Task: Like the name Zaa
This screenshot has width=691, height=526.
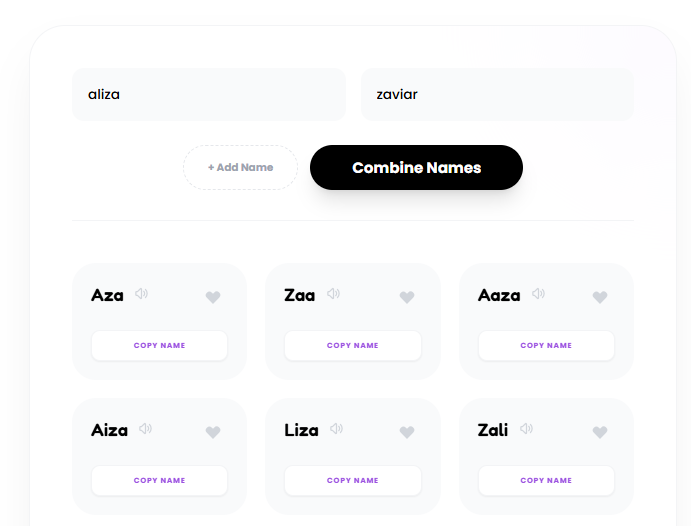Action: click(x=406, y=297)
